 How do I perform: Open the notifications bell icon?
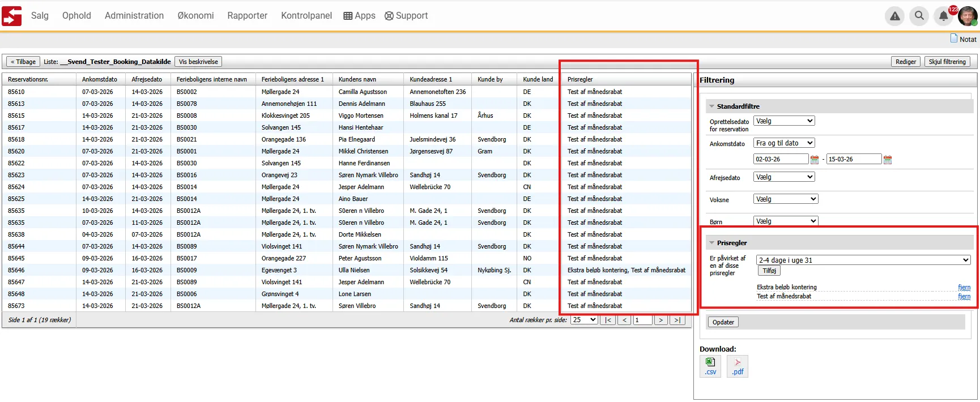943,16
